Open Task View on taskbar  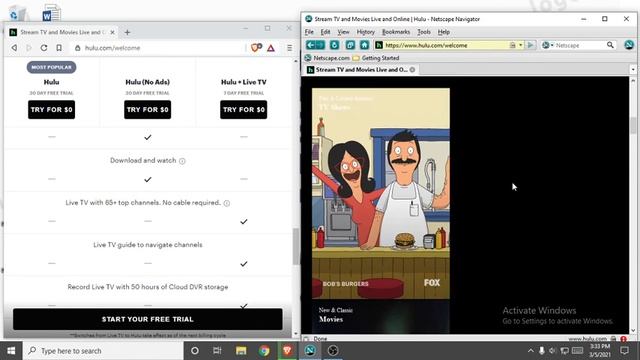pos(217,351)
